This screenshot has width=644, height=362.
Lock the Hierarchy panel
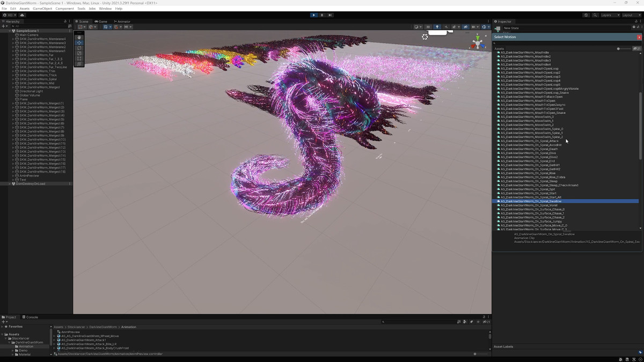(65, 21)
